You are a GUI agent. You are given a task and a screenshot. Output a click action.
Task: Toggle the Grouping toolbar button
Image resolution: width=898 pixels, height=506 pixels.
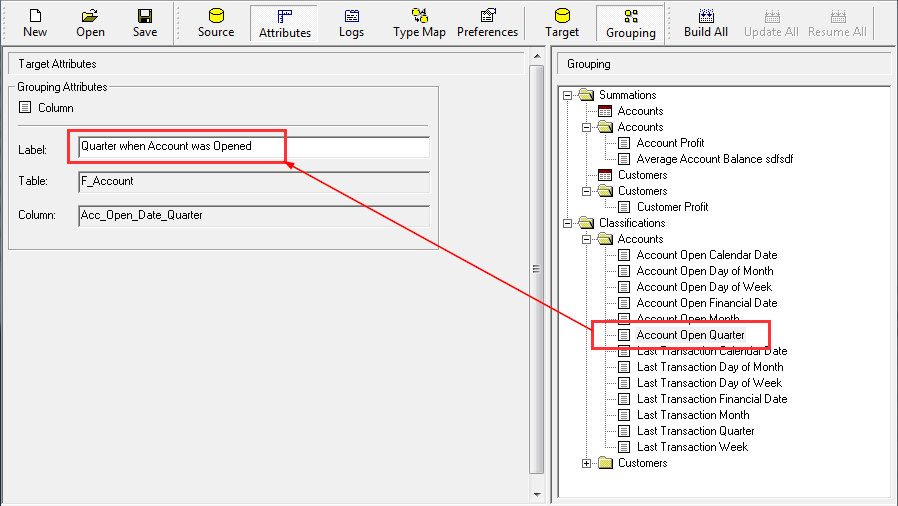point(630,22)
